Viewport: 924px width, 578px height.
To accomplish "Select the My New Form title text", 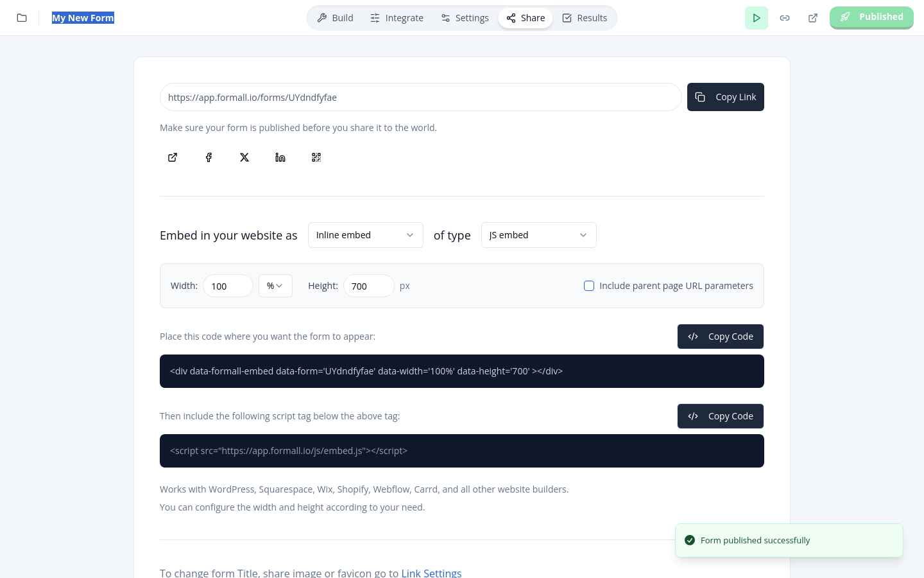I will (x=83, y=18).
